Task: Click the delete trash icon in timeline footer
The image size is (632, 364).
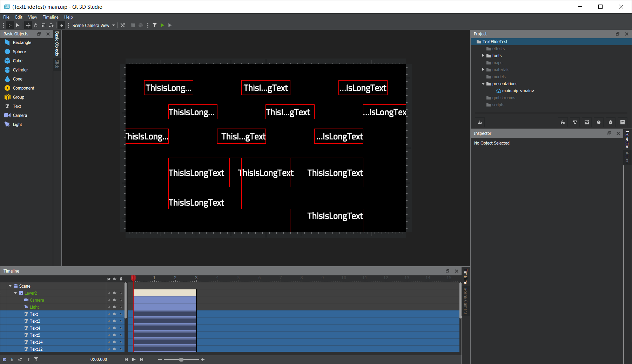Action: 12,359
